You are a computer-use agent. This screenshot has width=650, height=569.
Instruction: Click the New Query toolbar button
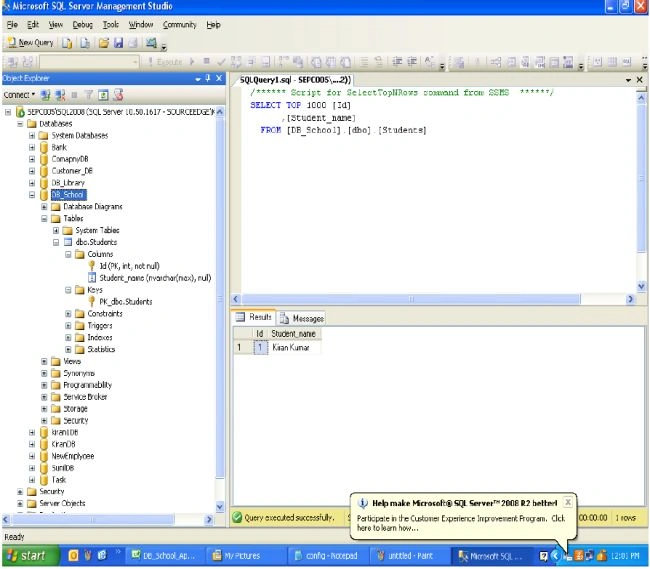[x=31, y=43]
